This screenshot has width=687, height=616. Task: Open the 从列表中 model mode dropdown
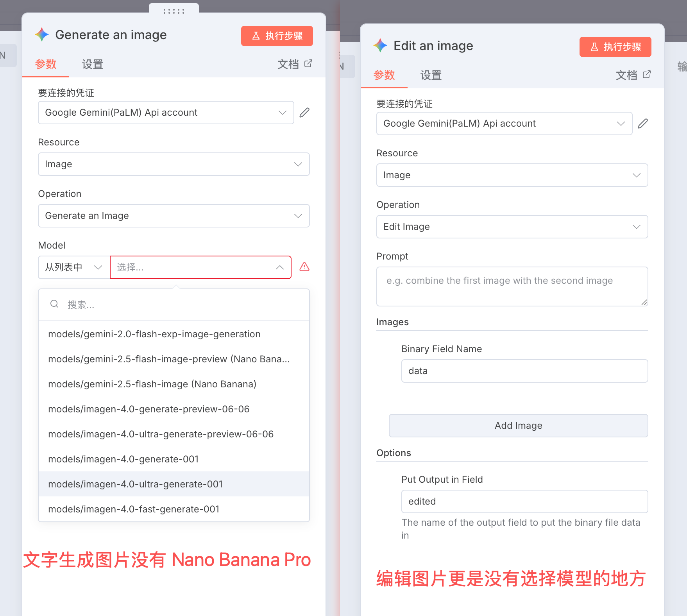(74, 267)
